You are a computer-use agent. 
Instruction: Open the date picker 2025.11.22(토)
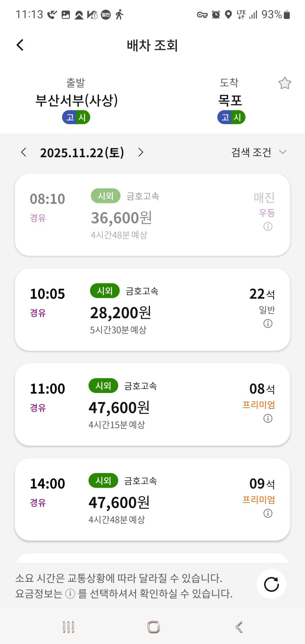pos(82,153)
